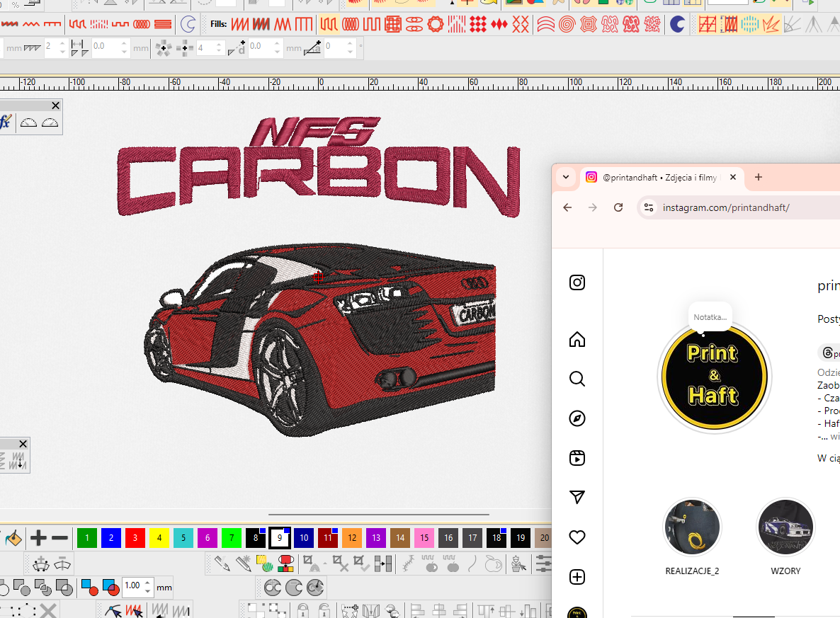Open Instagram Explore compass icon
The image size is (840, 618).
[x=577, y=418]
